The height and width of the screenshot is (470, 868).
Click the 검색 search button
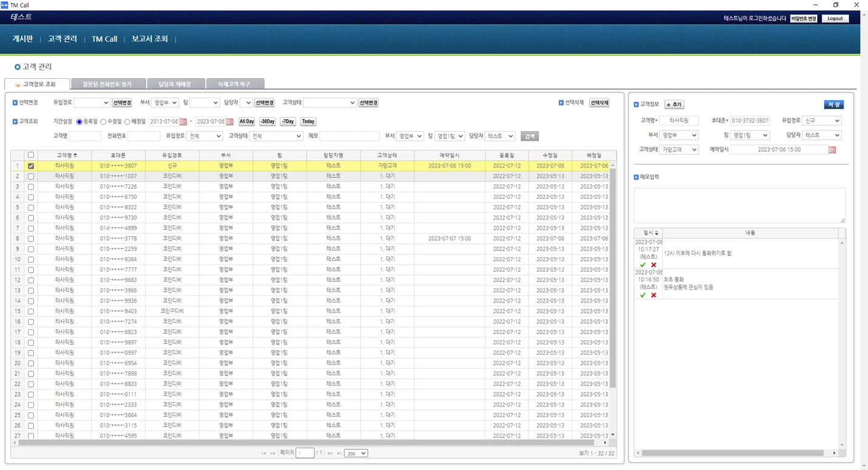click(x=530, y=136)
